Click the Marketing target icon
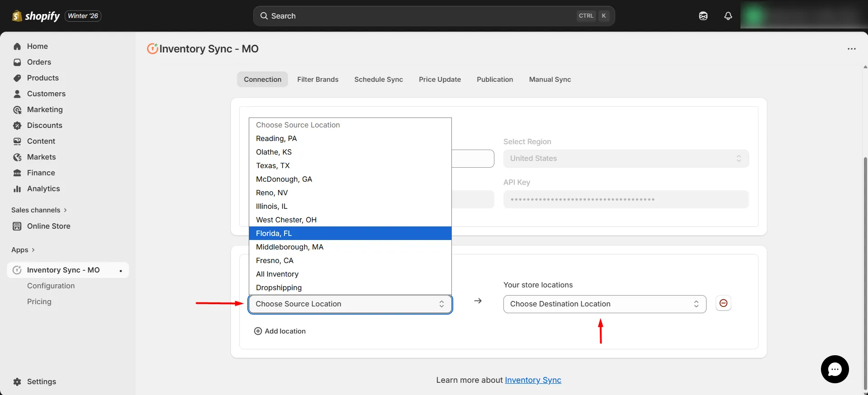 pyautogui.click(x=17, y=109)
